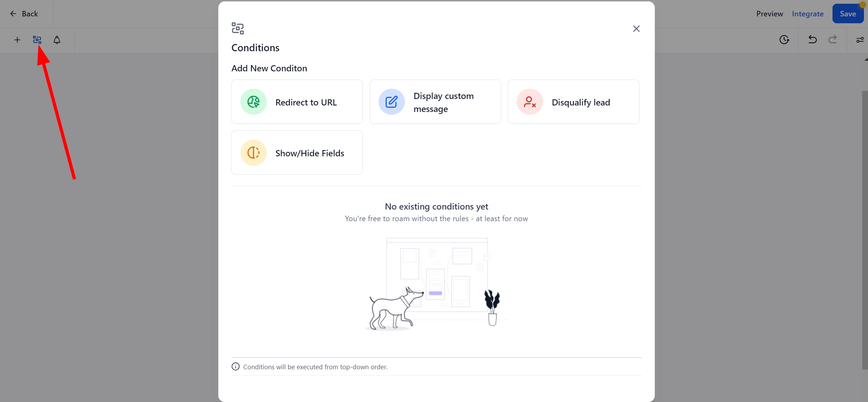
Task: Open the form Preview
Action: pyautogui.click(x=769, y=14)
